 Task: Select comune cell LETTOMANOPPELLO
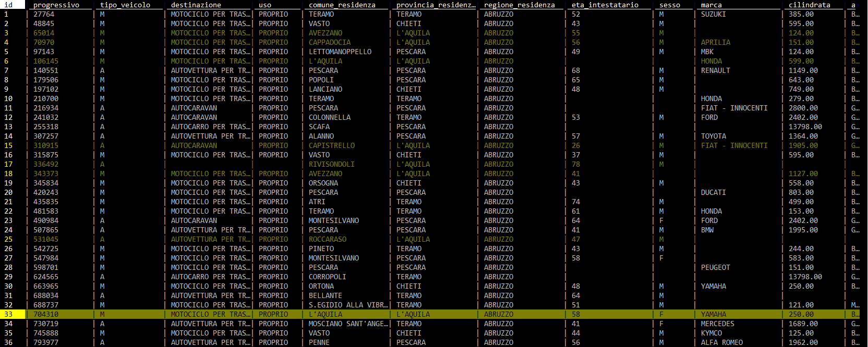340,52
